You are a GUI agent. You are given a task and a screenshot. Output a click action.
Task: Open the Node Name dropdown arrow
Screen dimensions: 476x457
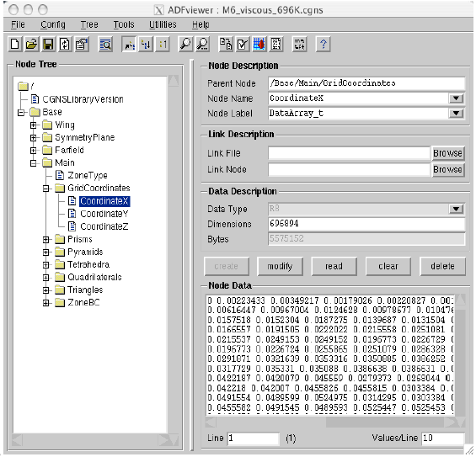456,98
